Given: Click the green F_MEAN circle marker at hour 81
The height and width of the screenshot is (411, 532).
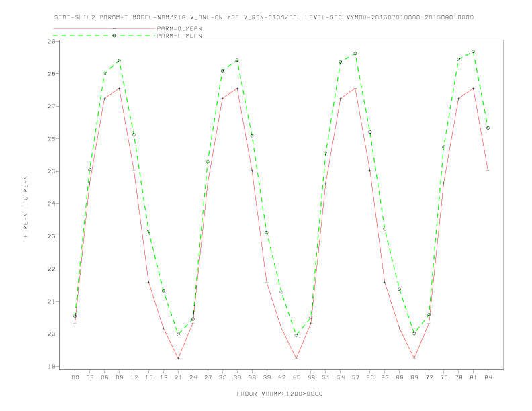Looking at the screenshot, I should tap(474, 52).
